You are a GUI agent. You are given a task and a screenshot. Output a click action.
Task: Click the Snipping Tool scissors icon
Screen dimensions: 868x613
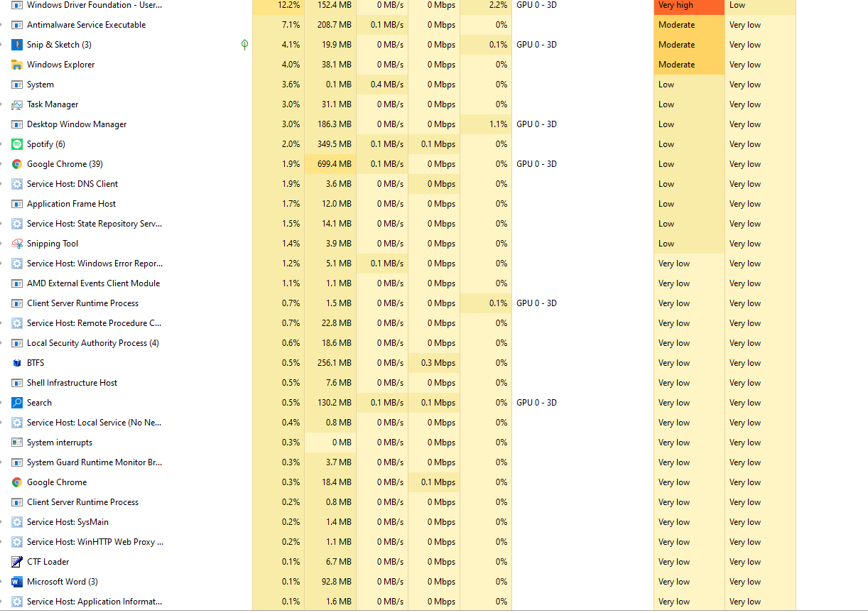[x=17, y=244]
